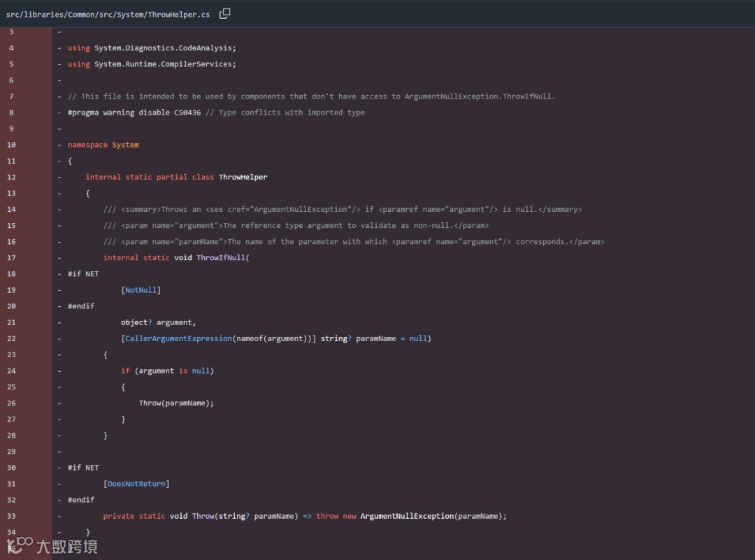This screenshot has height=560, width=755.
Task: Select line number 33 in the gutter
Action: coord(11,516)
